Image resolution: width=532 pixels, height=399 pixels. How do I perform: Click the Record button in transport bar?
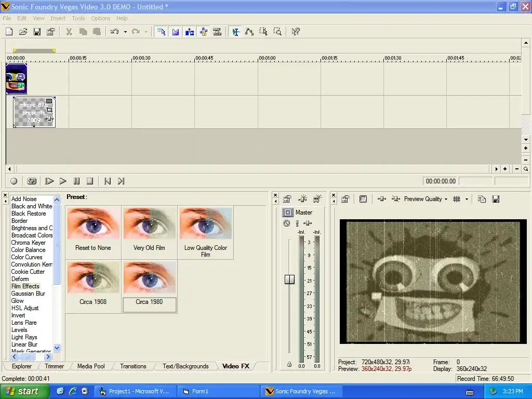[14, 181]
